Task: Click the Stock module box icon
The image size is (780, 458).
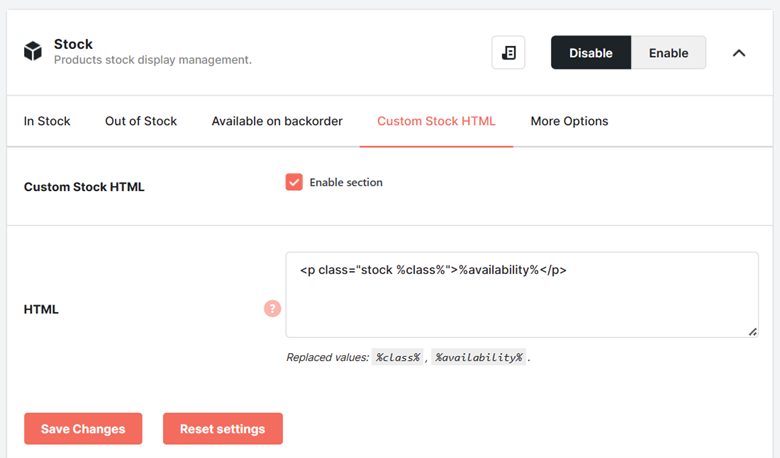Action: click(x=33, y=51)
